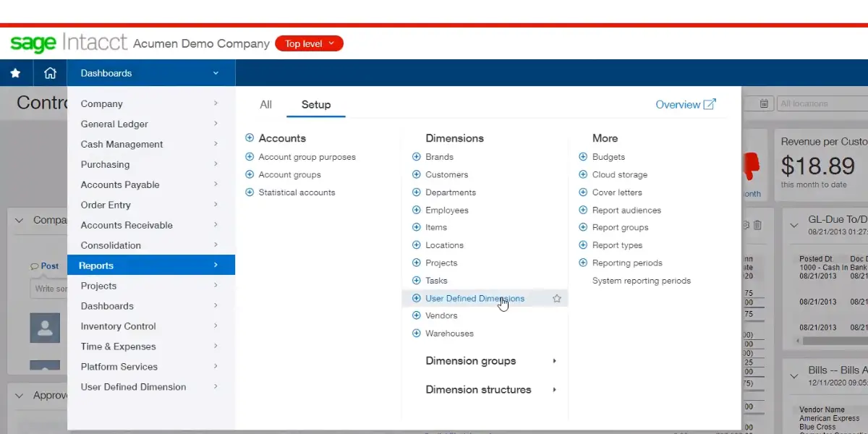
Task: Add a Warehouse using its plus icon
Action: [416, 333]
